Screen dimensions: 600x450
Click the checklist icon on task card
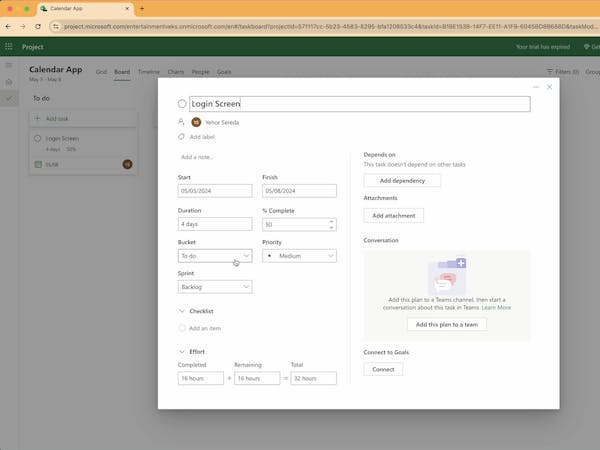point(38,165)
